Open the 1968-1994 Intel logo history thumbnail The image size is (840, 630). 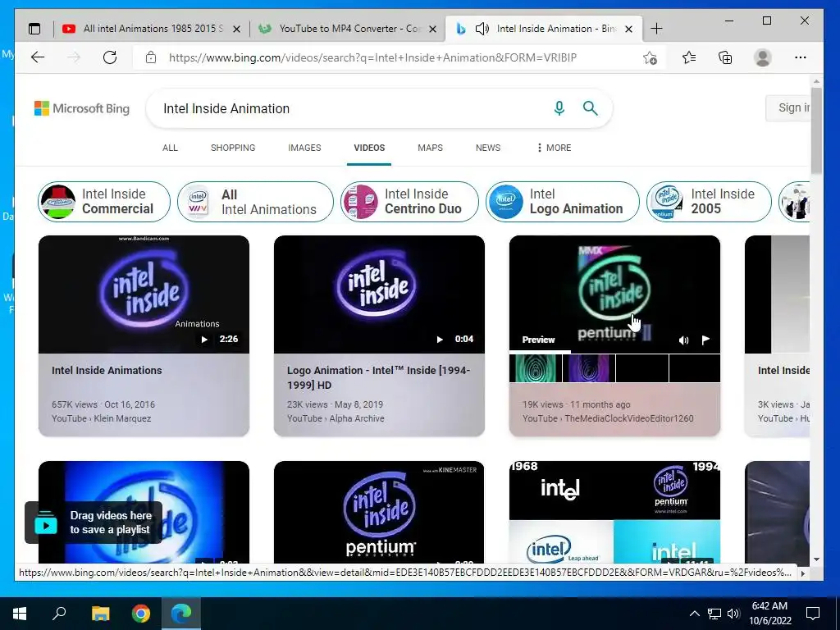pos(614,512)
